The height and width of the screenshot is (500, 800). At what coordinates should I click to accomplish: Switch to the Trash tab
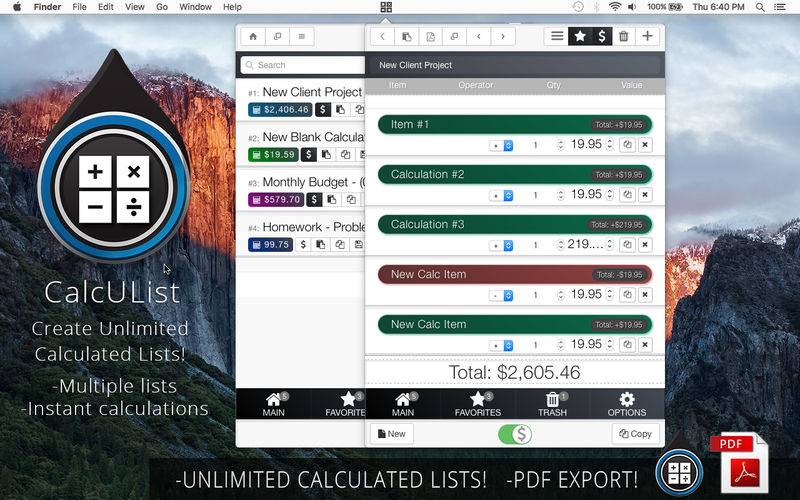pos(552,404)
